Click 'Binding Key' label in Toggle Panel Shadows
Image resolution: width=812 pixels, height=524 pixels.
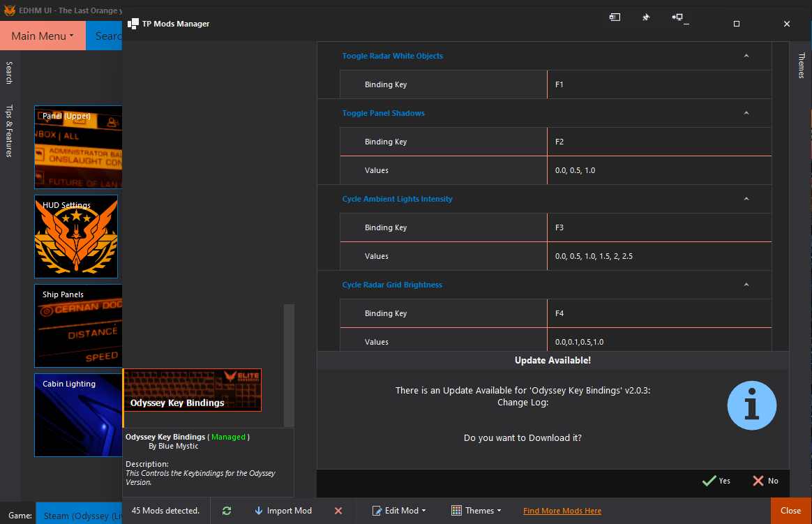click(x=386, y=142)
